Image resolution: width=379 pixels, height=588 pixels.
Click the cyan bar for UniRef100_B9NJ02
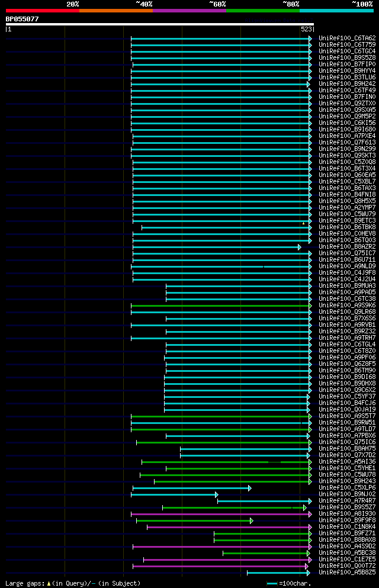(174, 495)
